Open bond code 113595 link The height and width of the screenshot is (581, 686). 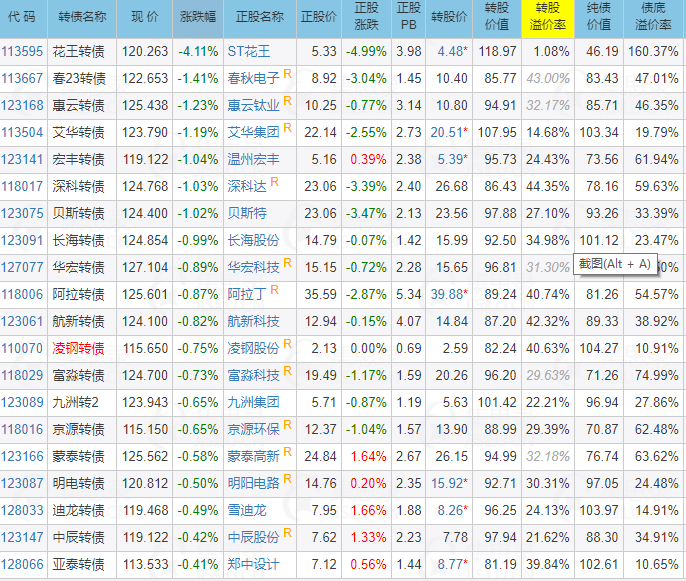click(x=22, y=51)
